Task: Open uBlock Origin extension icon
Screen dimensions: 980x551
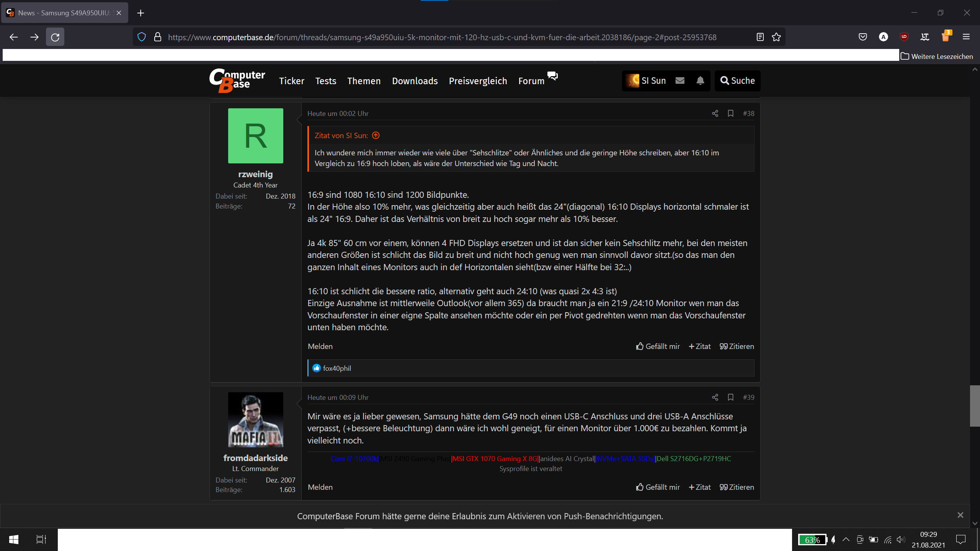Action: [x=904, y=37]
